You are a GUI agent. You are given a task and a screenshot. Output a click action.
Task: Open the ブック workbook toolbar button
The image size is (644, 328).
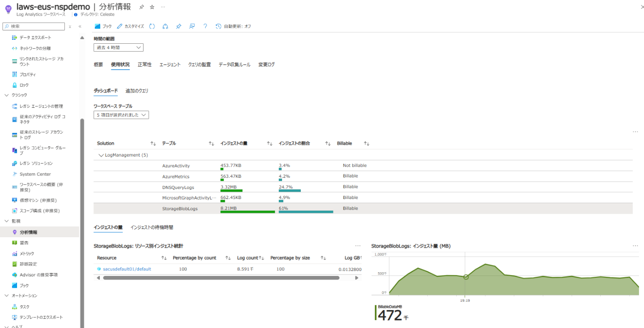[x=103, y=26]
